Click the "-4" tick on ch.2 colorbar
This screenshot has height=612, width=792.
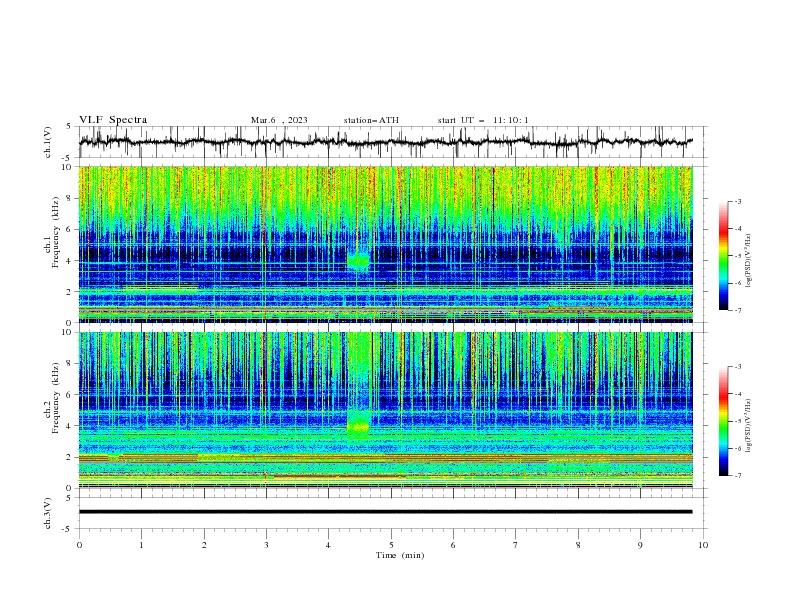pyautogui.click(x=738, y=394)
